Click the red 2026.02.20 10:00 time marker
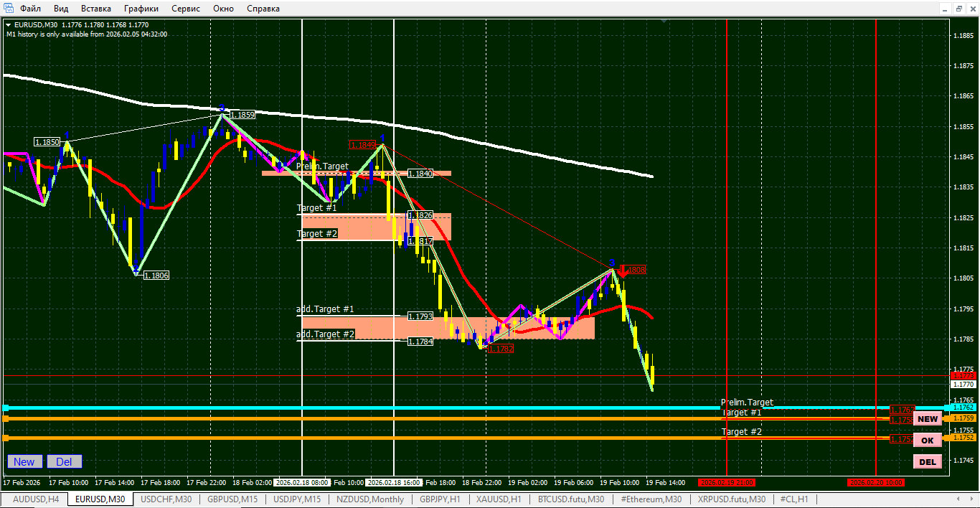Screen dimensions: 980x508 click(875, 483)
